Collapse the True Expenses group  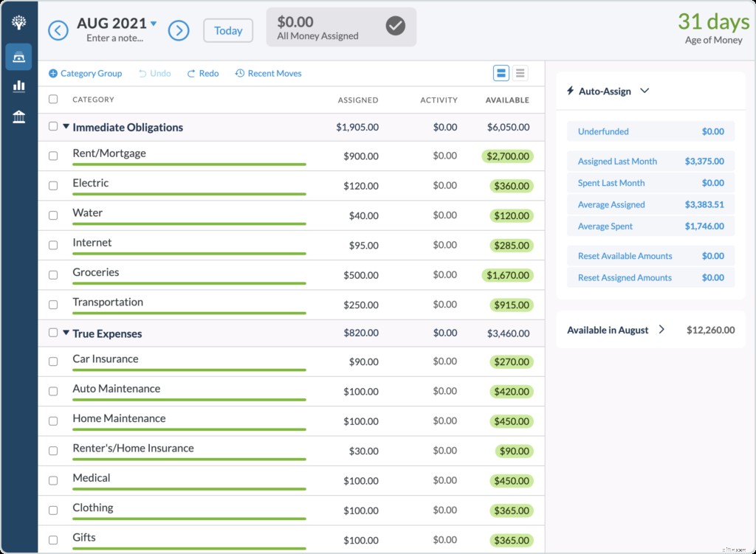coord(66,333)
